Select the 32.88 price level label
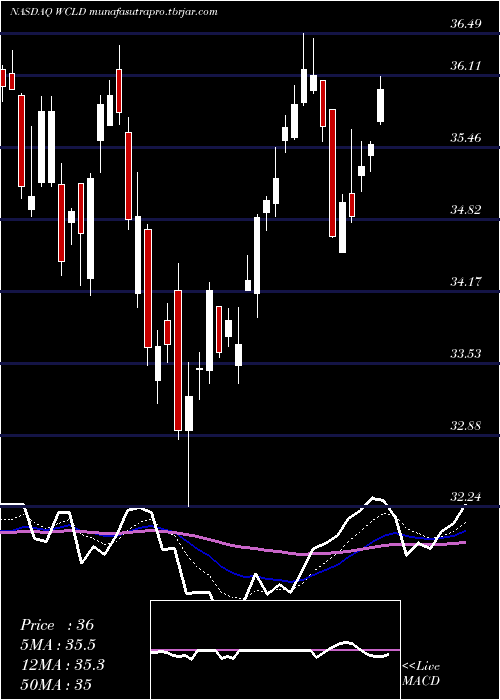 coord(466,425)
